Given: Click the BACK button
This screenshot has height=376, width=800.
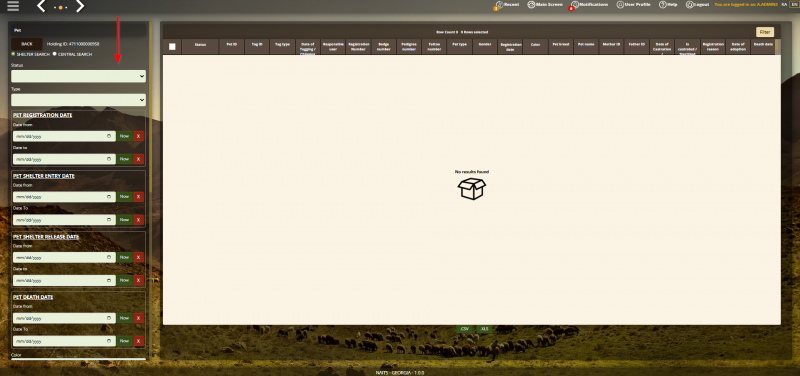Looking at the screenshot, I should click(x=27, y=44).
